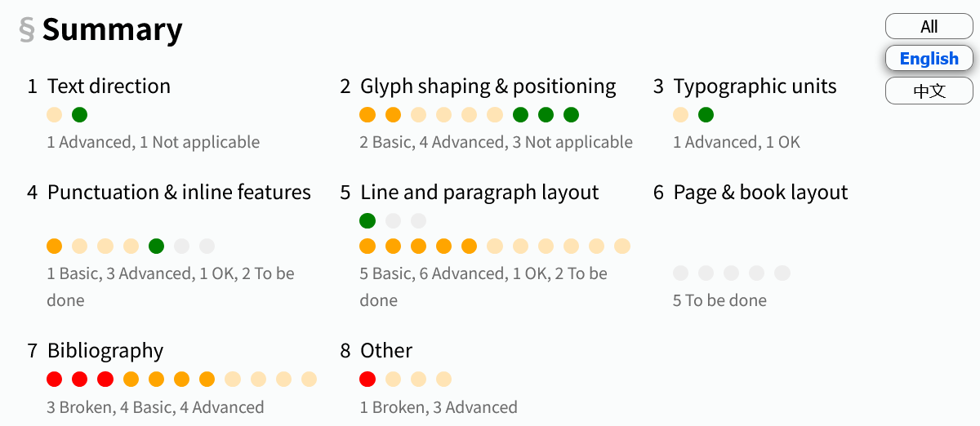This screenshot has height=426, width=980.
Task: Switch language filter to All
Action: (929, 26)
